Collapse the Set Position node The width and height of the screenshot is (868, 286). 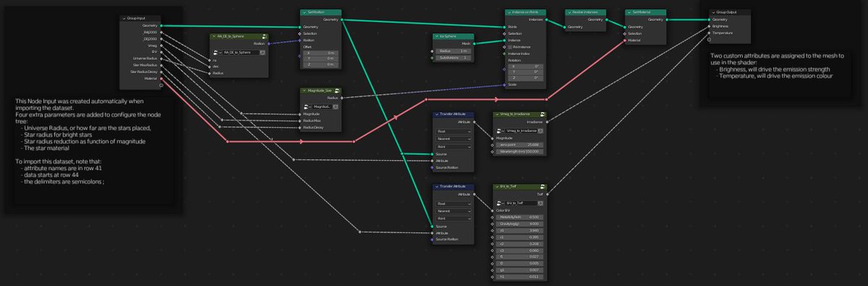(x=304, y=13)
